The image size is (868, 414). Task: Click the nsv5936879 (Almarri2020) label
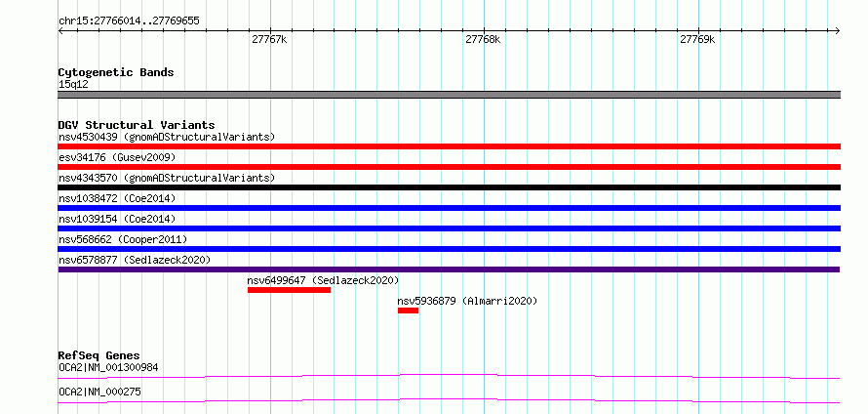[468, 301]
